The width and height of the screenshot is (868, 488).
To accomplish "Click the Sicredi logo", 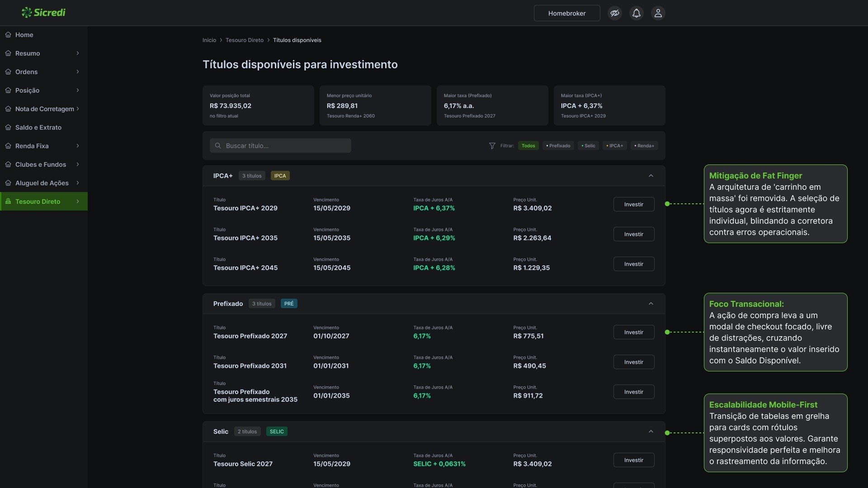I will click(x=43, y=13).
